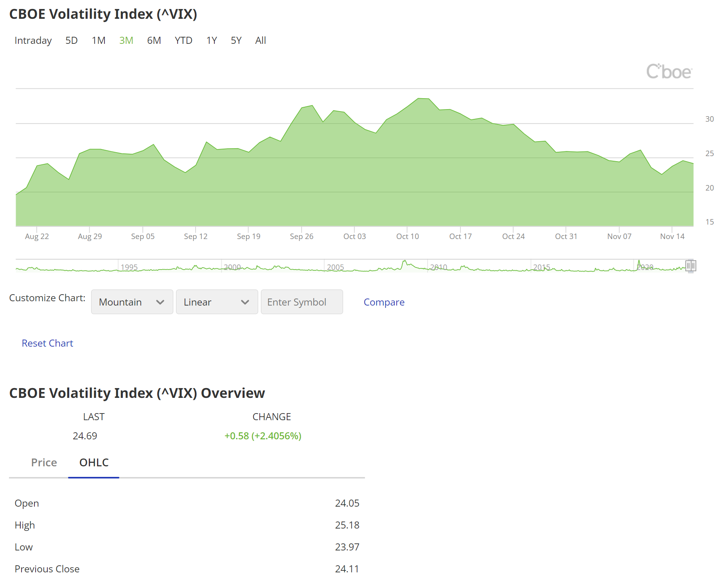Click the Aug 22 axis label
This screenshot has height=588, width=726.
tap(37, 236)
